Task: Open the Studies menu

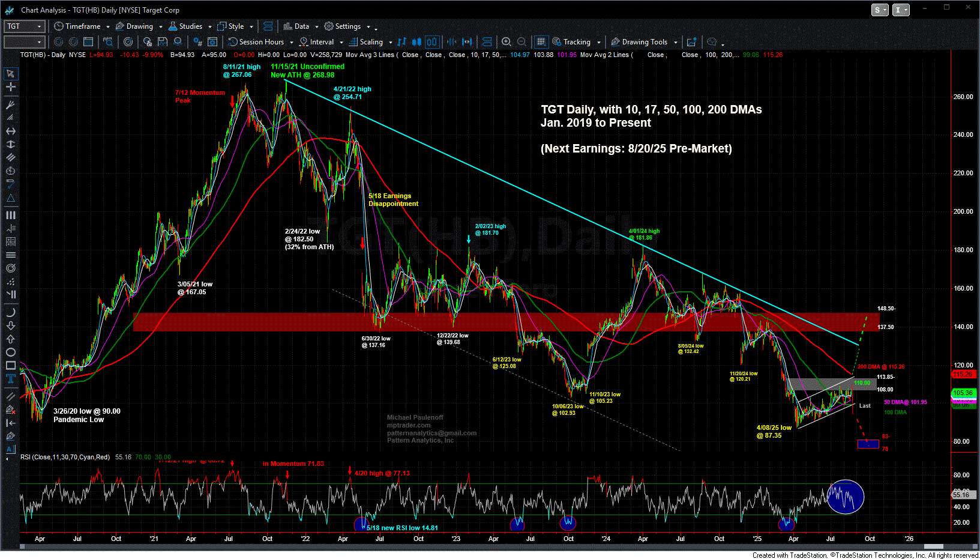Action: coord(185,26)
